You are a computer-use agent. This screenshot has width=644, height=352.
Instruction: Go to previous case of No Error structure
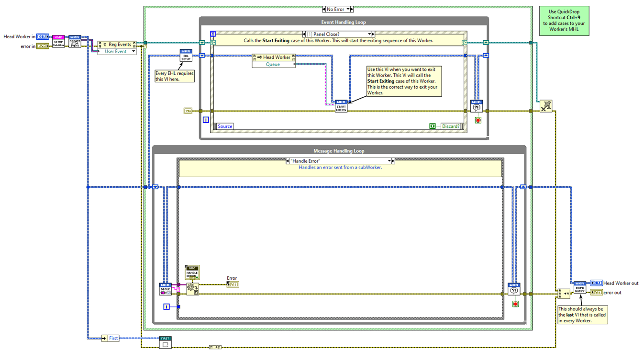(x=324, y=9)
